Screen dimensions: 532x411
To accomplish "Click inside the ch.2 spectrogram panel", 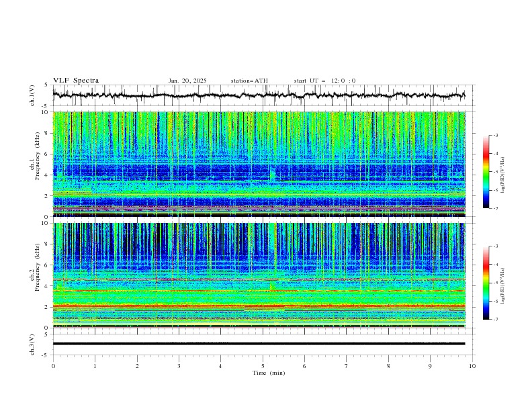I will coord(259,275).
